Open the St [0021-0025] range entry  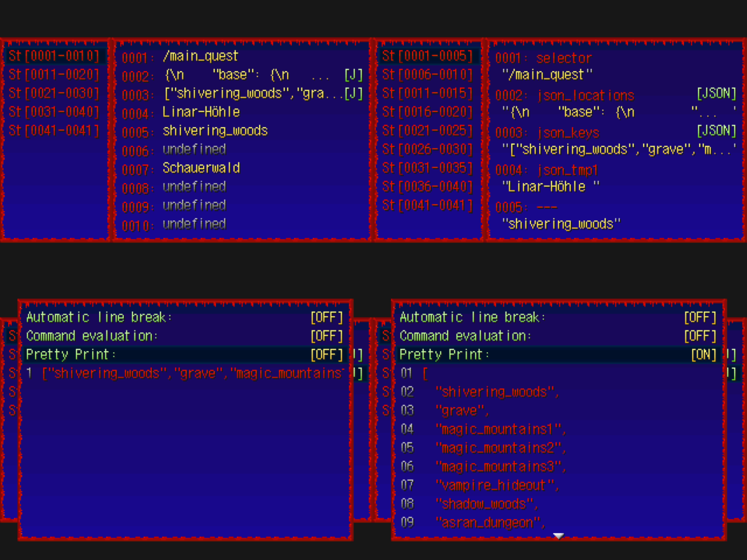(428, 131)
